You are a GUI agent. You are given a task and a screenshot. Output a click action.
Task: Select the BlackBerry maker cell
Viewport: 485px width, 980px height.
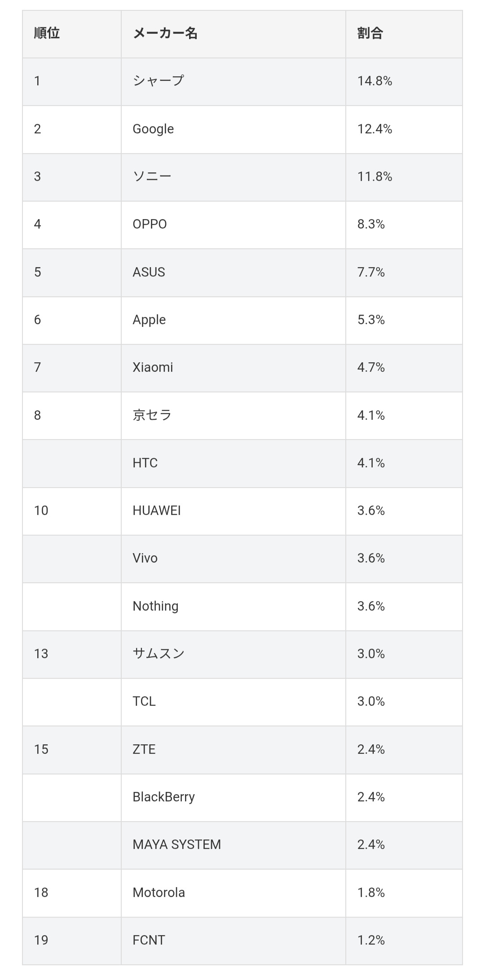click(x=163, y=797)
